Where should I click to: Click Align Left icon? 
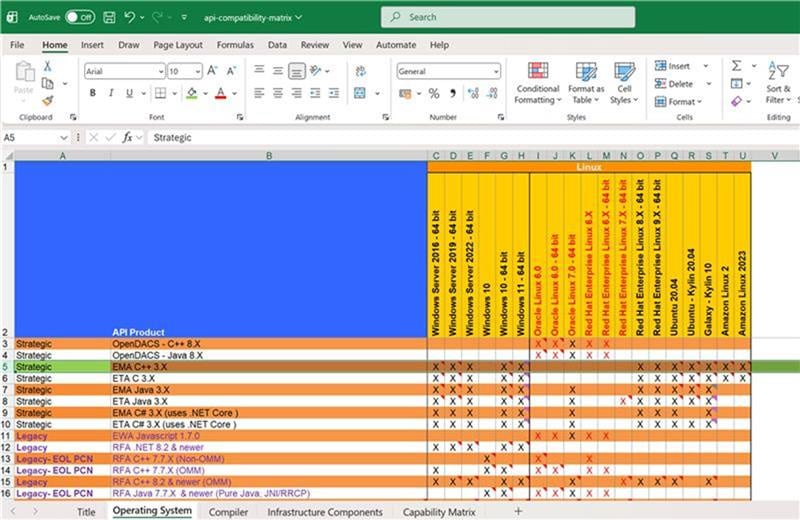pos(259,93)
